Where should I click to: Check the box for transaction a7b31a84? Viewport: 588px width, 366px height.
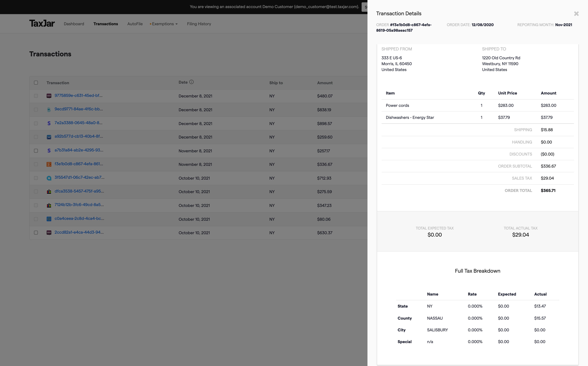click(x=36, y=151)
